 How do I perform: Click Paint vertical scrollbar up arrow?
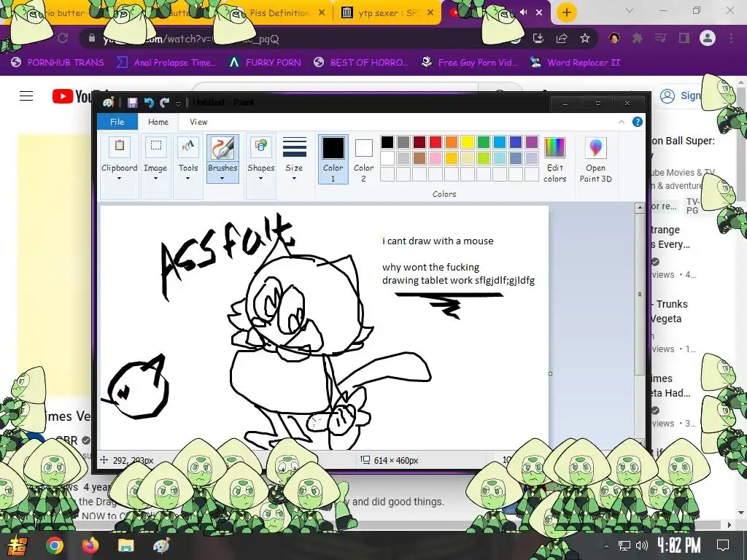pos(640,208)
